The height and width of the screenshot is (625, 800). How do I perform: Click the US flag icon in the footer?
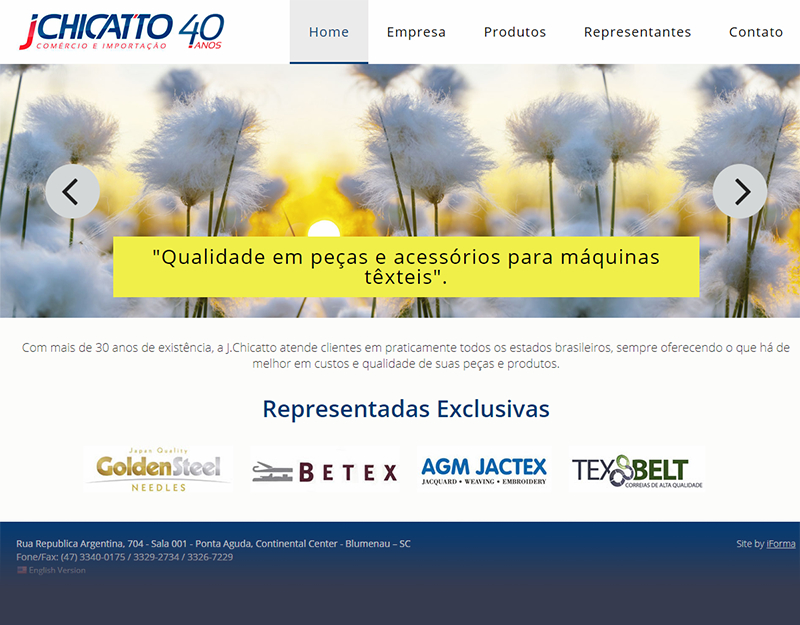(x=22, y=570)
